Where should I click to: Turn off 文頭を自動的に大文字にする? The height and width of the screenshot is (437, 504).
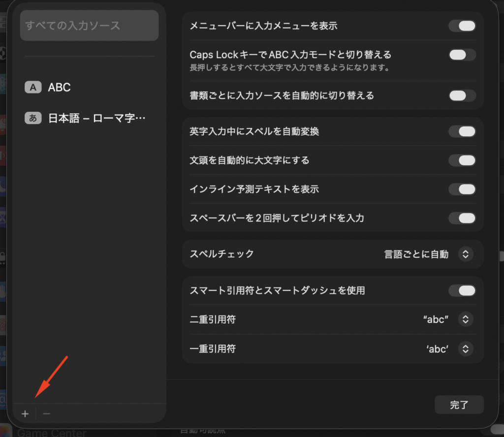[x=462, y=160]
